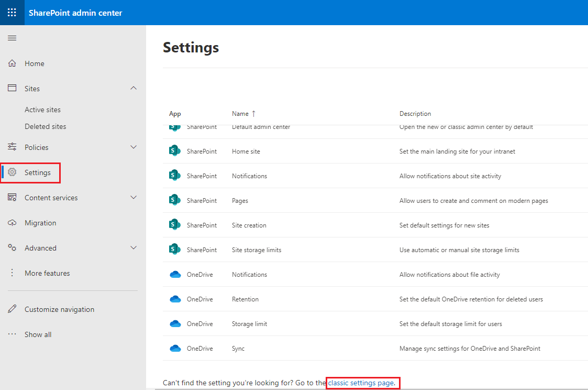Click 'Set the main landing site for your intranet'
This screenshot has height=390, width=588.
[457, 151]
